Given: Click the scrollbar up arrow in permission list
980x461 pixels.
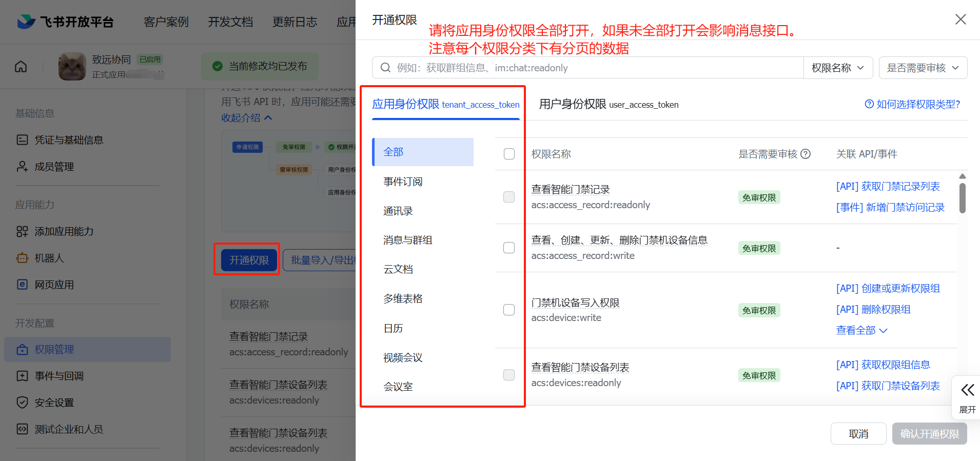Looking at the screenshot, I should [963, 176].
